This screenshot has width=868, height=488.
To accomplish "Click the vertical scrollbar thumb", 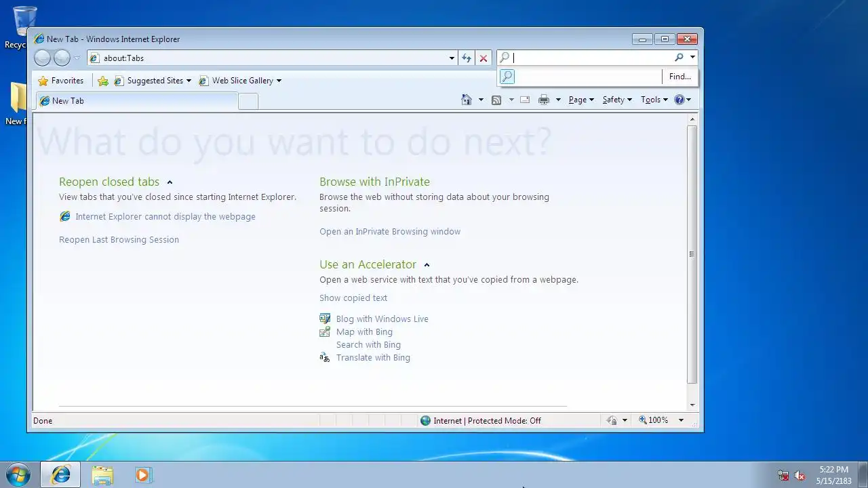I will tap(692, 255).
